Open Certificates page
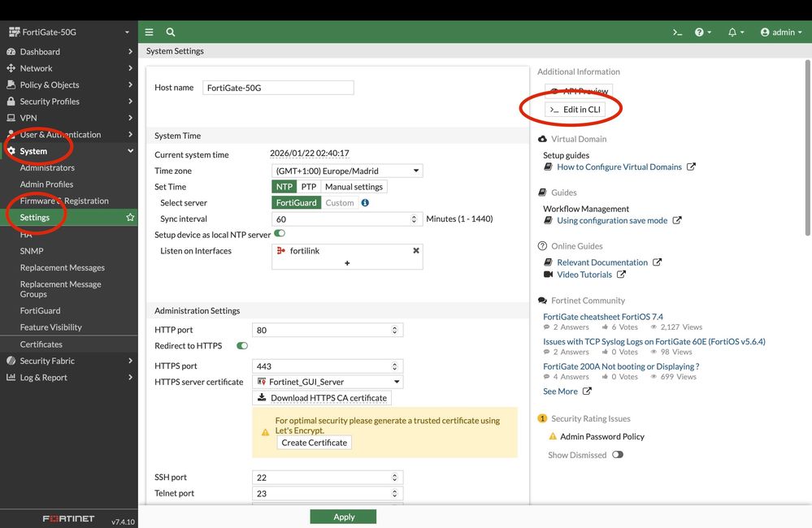 tap(41, 344)
